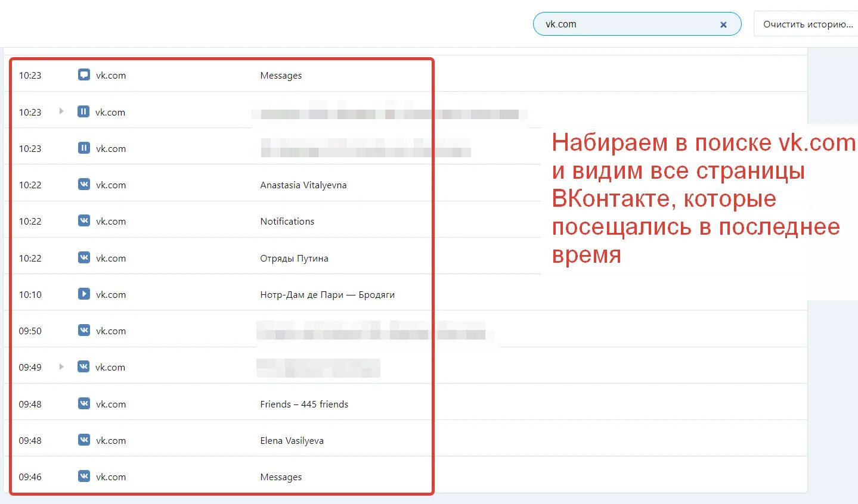Image resolution: width=858 pixels, height=504 pixels.
Task: Click the message icon in the top 10:23 Messages row
Action: pyautogui.click(x=84, y=75)
